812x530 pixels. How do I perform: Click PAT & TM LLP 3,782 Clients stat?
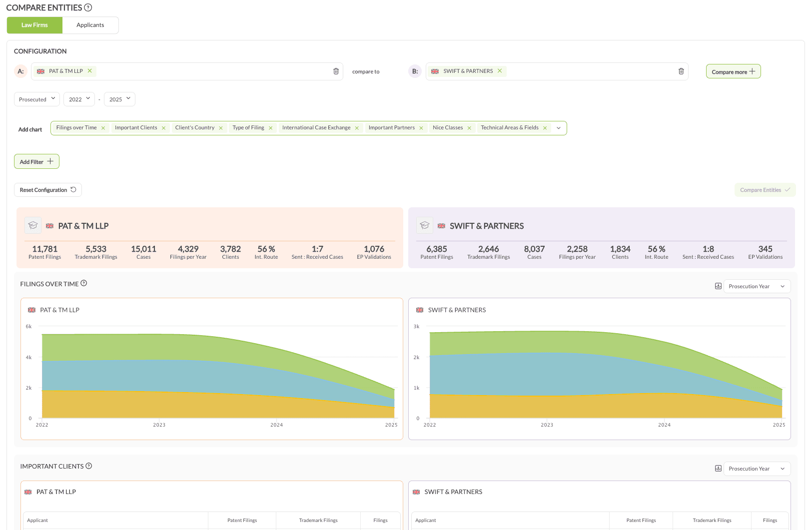tap(230, 252)
